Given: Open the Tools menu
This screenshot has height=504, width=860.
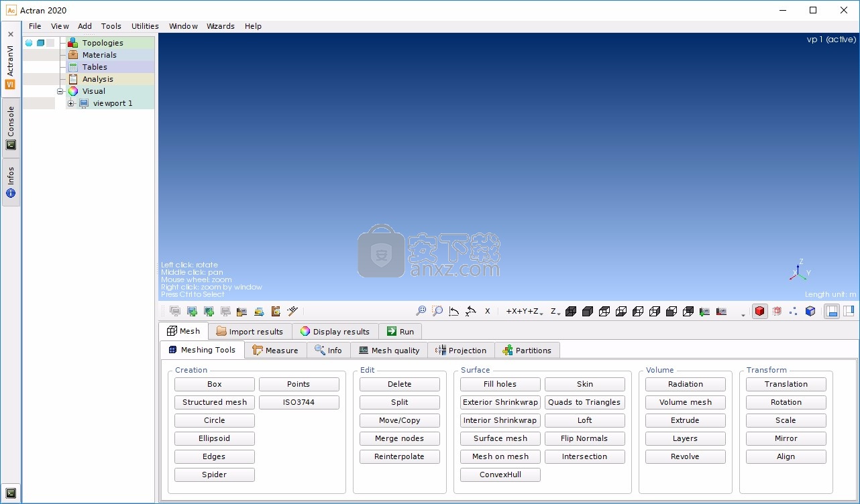Looking at the screenshot, I should (111, 26).
